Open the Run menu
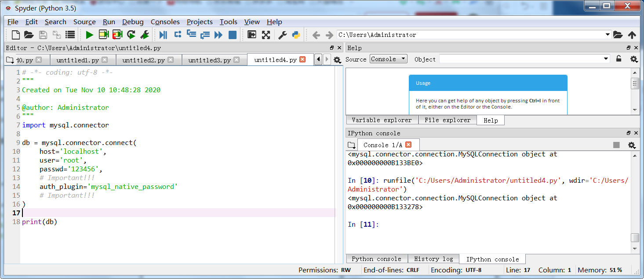Viewport: 644px width, 279px height. pyautogui.click(x=109, y=22)
